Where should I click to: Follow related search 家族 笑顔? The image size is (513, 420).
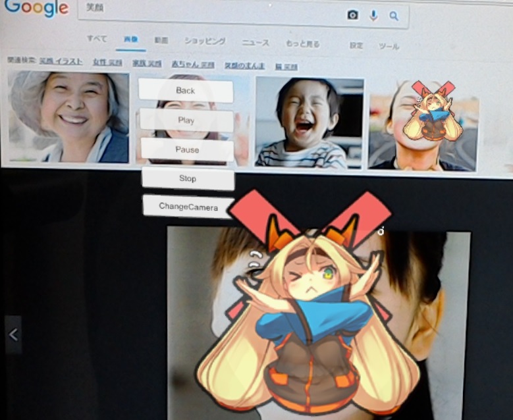point(147,63)
